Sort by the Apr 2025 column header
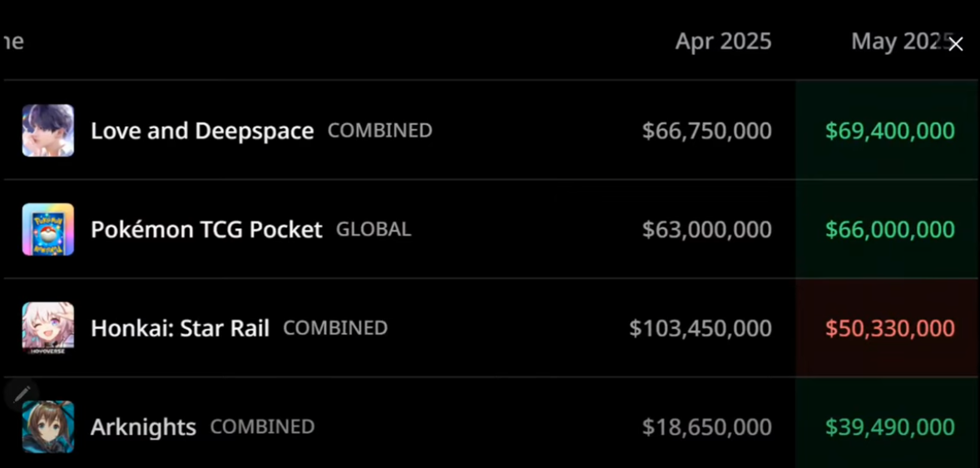Image resolution: width=980 pixels, height=468 pixels. pyautogui.click(x=723, y=42)
